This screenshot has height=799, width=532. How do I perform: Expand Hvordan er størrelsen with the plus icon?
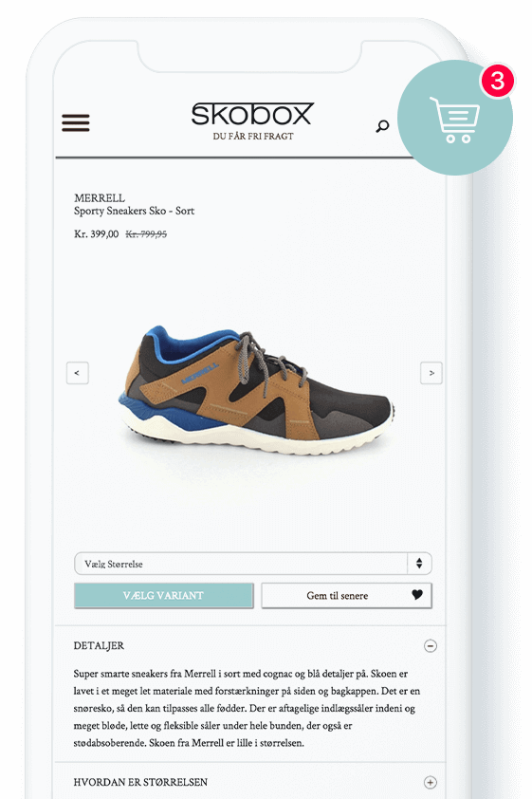click(x=431, y=782)
